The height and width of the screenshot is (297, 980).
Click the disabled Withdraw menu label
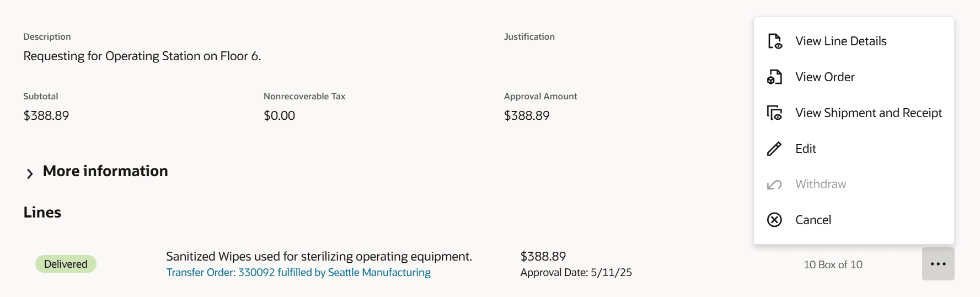point(820,184)
